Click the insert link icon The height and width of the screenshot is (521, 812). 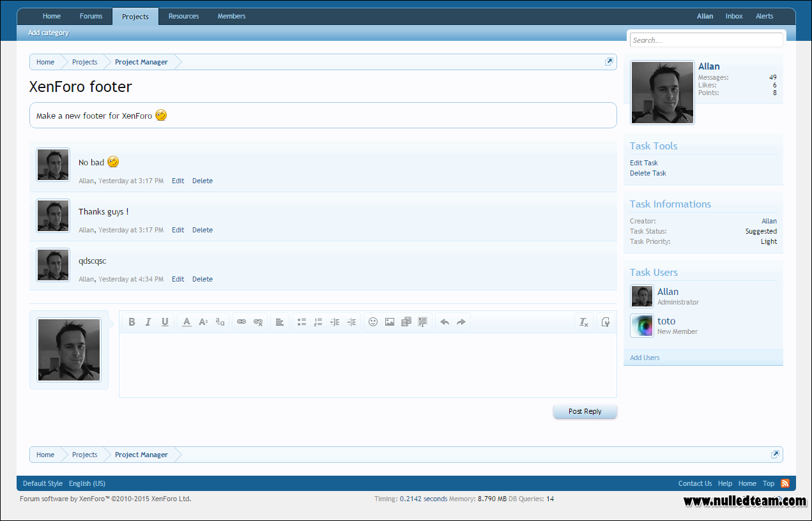click(241, 322)
